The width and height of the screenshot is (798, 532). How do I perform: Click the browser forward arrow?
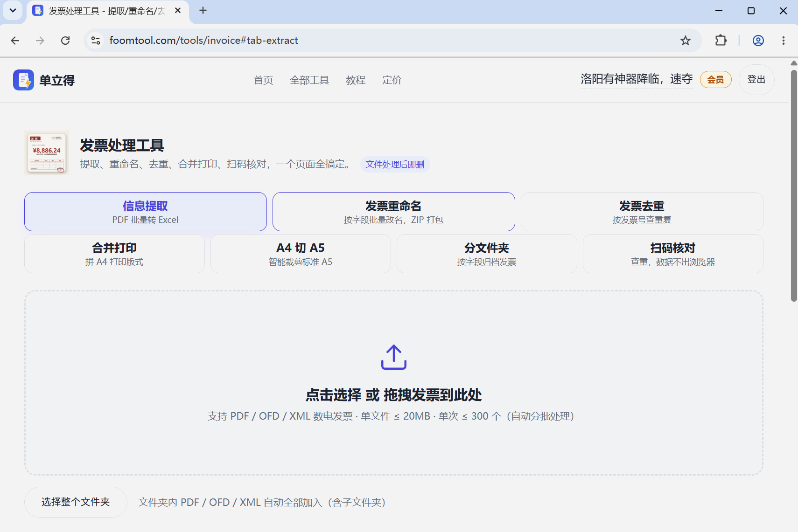[40, 41]
